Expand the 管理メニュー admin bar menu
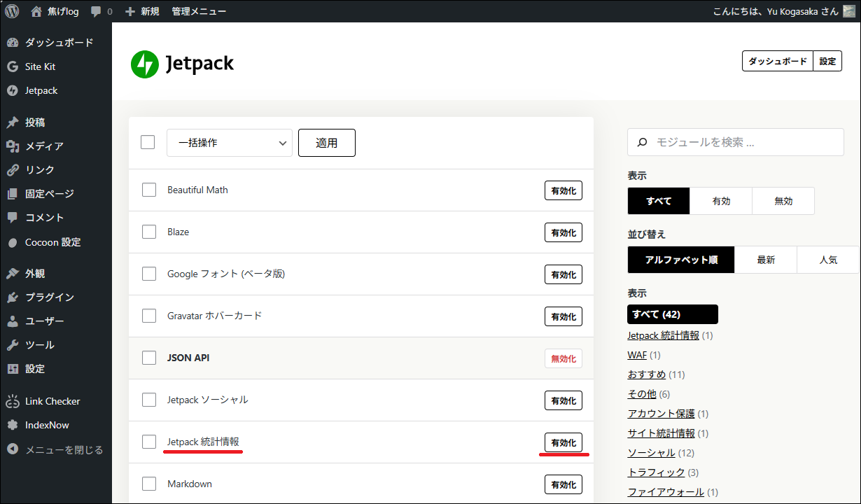The width and height of the screenshot is (861, 504). click(199, 11)
